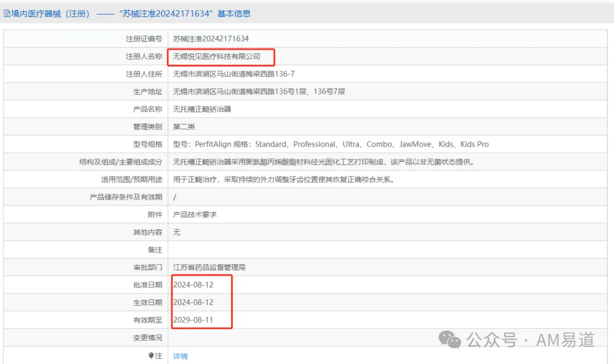Click the 其他内容 label
Image resolution: width=614 pixels, height=364 pixels.
click(148, 232)
